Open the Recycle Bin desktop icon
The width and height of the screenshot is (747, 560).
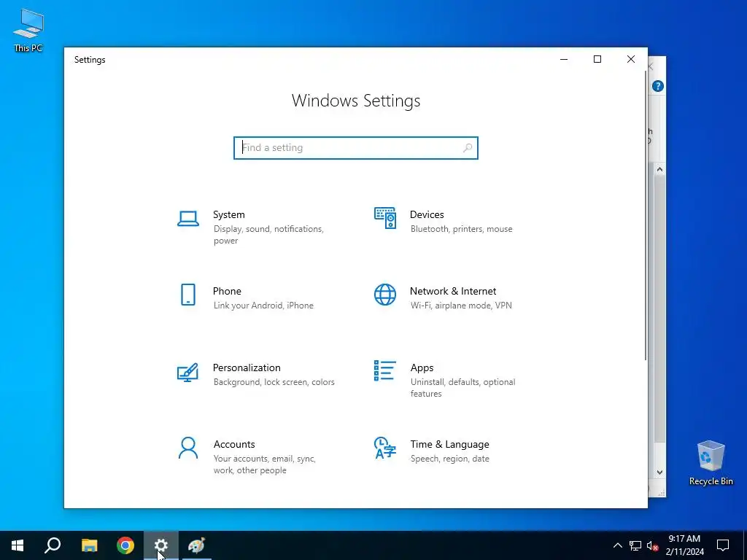[711, 463]
